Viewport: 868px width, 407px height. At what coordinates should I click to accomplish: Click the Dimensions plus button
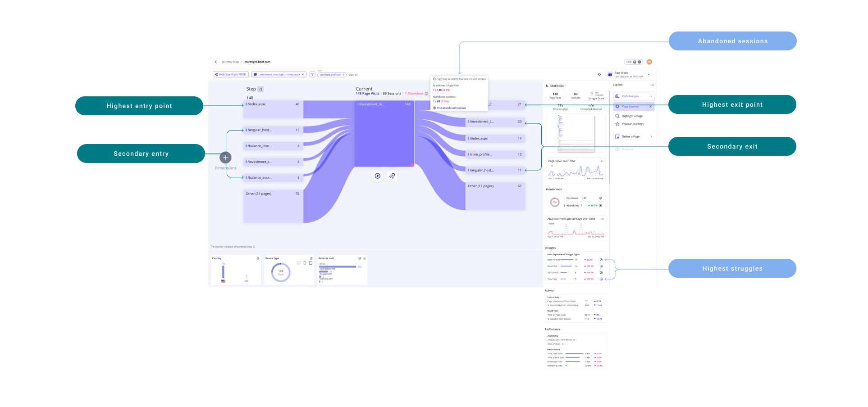click(x=225, y=158)
